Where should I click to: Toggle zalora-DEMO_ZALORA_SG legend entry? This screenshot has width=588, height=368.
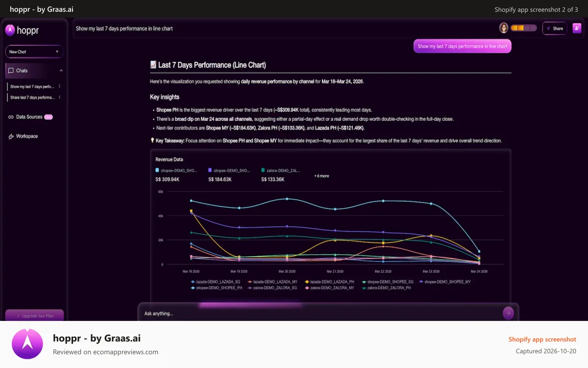(272, 288)
